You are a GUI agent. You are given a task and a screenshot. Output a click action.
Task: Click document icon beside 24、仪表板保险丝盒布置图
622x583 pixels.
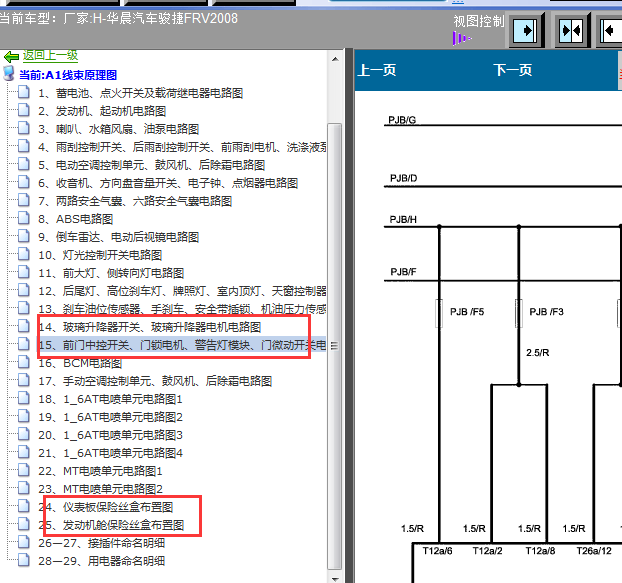(23, 505)
